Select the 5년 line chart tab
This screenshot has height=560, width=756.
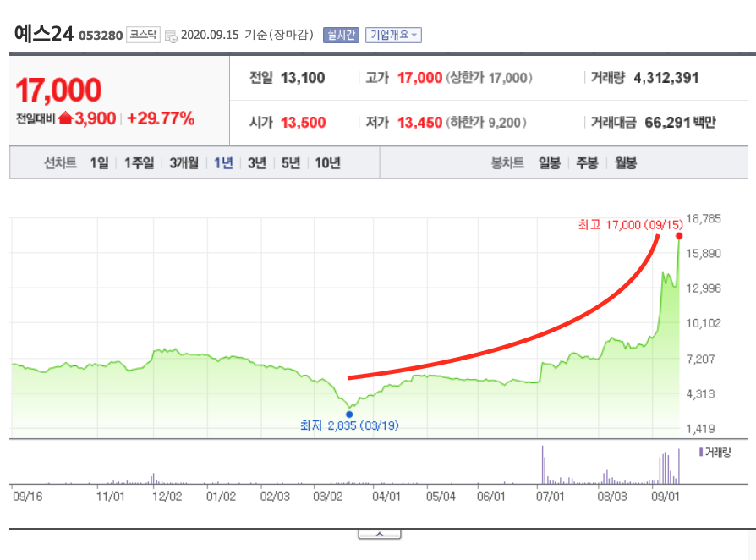(x=291, y=163)
